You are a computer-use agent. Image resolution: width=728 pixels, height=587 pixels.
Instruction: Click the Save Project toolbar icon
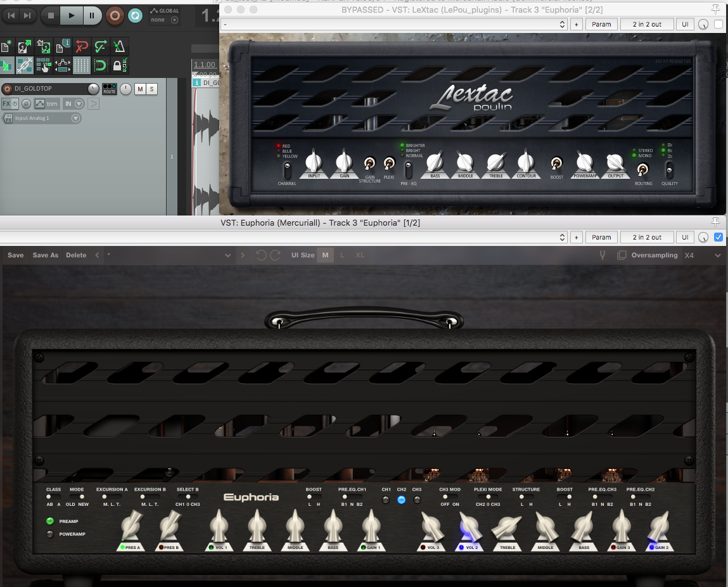click(x=44, y=46)
